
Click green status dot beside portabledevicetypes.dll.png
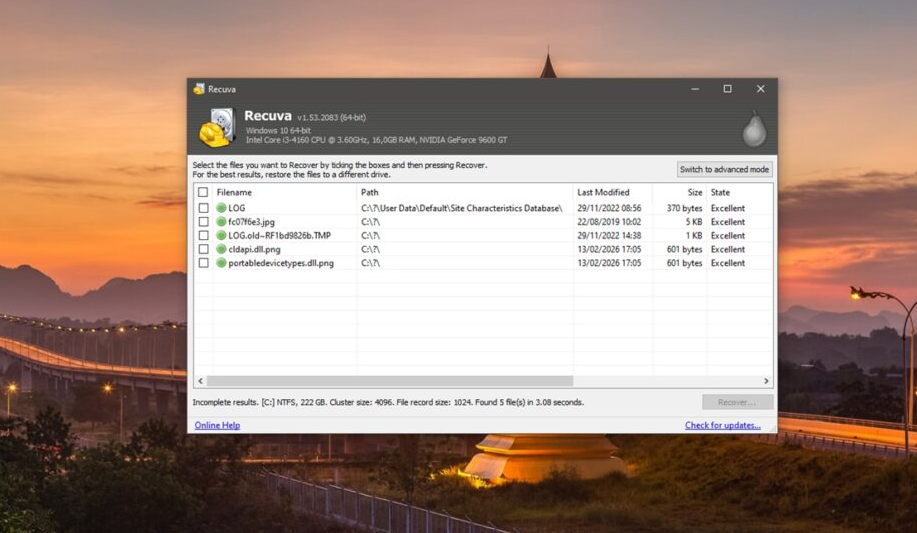pos(222,263)
